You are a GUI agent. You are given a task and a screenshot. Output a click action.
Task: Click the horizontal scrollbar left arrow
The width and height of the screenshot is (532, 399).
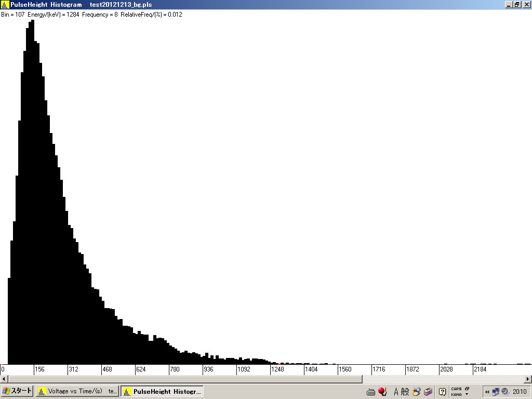[x=4, y=379]
